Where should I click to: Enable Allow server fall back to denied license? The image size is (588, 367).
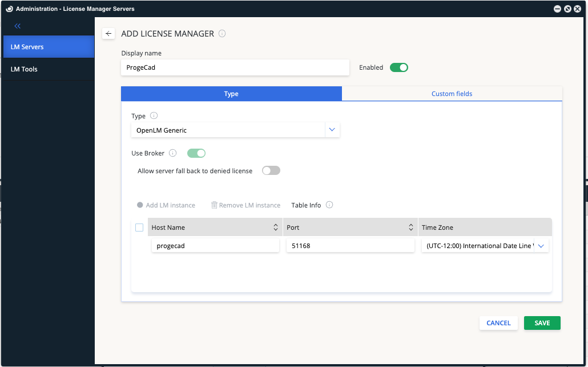(271, 170)
